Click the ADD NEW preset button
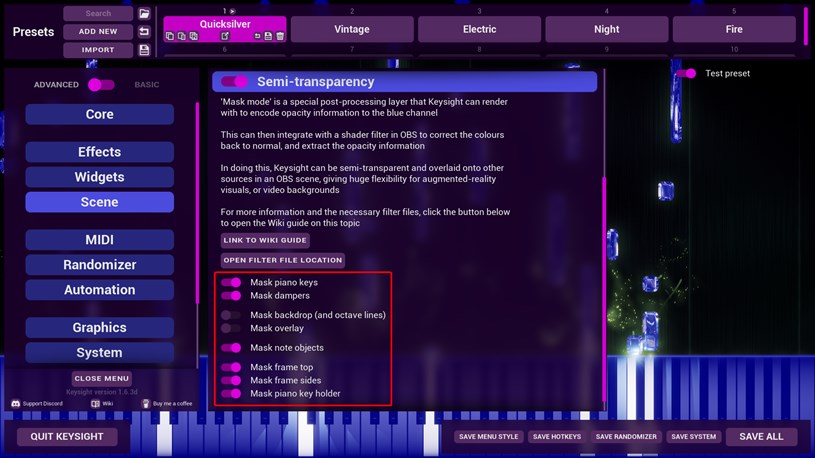The width and height of the screenshot is (815, 458). pos(98,32)
